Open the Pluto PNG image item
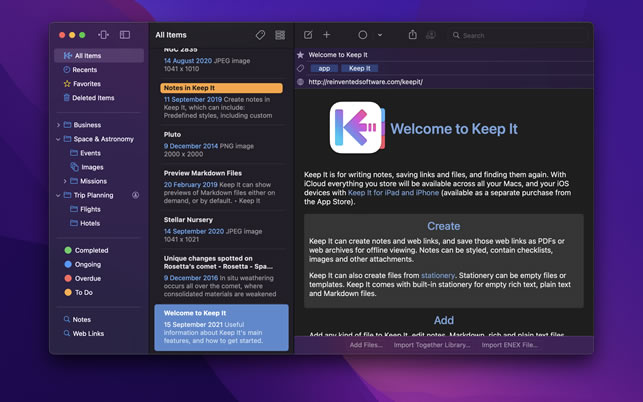Viewport: 643px width, 402px height. (221, 144)
